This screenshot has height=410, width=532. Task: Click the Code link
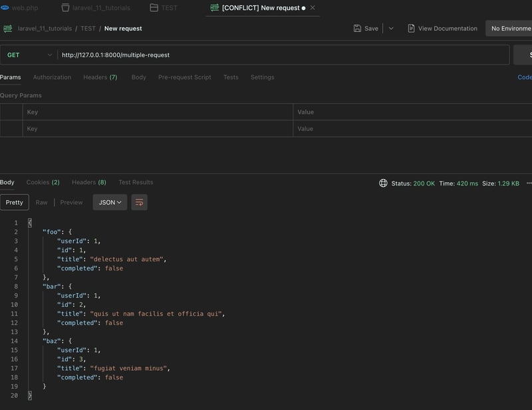[x=525, y=76]
